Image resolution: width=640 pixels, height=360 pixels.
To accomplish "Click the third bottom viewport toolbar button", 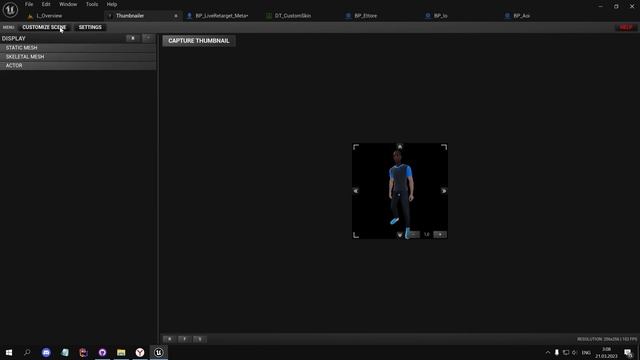I will point(200,339).
